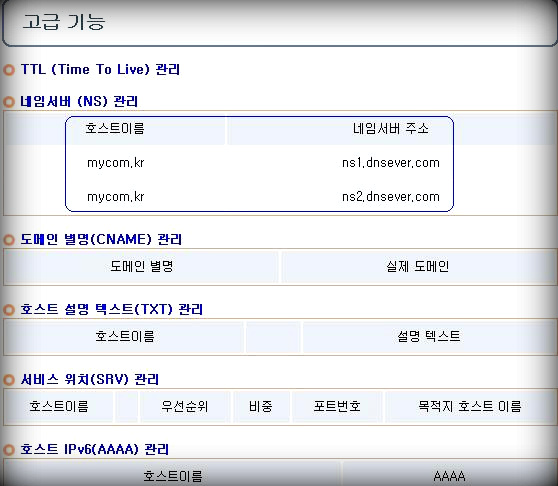Click AAAA column header
This screenshot has height=486, width=558.
click(x=449, y=476)
